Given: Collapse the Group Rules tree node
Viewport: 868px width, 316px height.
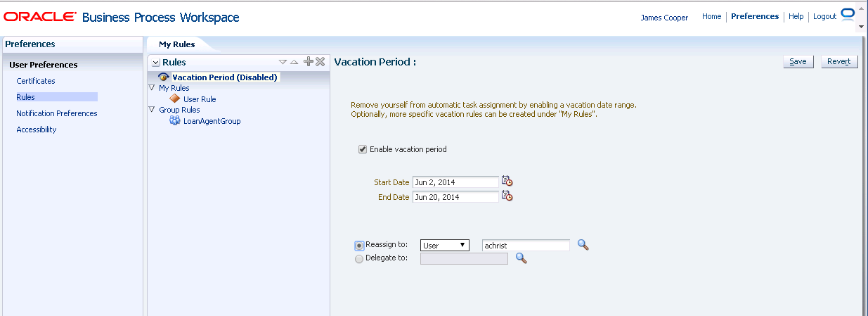Looking at the screenshot, I should click(153, 110).
